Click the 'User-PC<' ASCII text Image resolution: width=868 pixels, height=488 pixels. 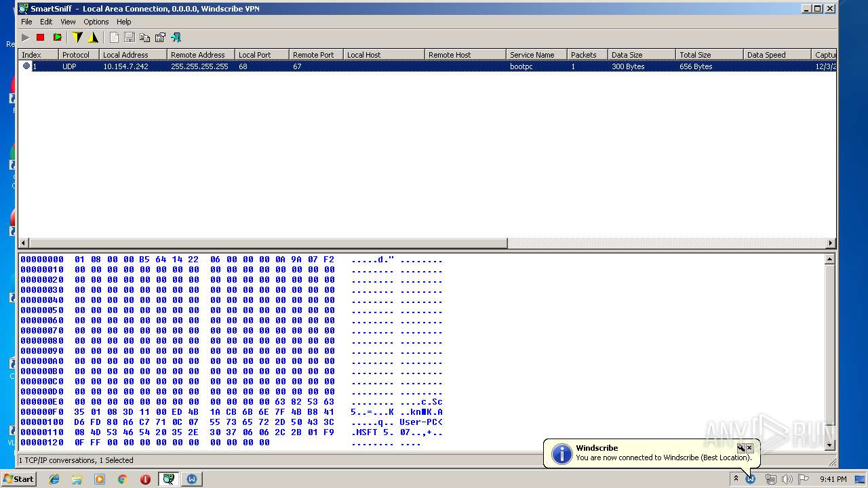[x=421, y=422]
